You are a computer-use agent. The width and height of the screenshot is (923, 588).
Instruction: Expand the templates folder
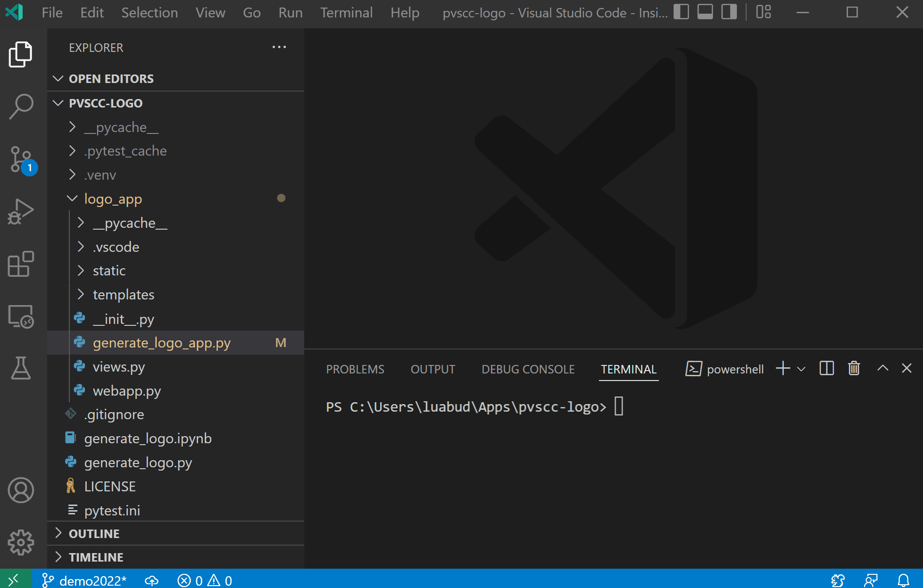click(x=123, y=295)
